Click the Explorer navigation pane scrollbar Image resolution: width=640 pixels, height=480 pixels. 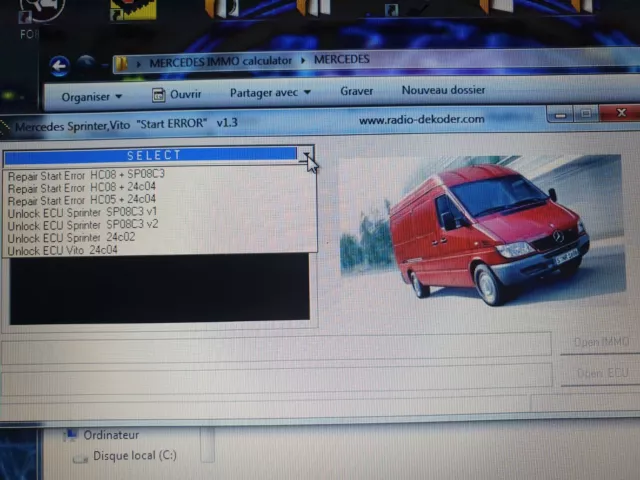pos(208,444)
